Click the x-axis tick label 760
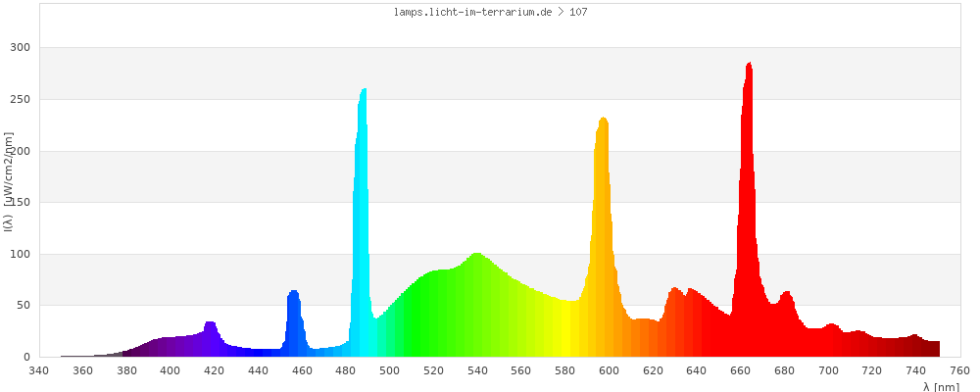 click(x=960, y=370)
